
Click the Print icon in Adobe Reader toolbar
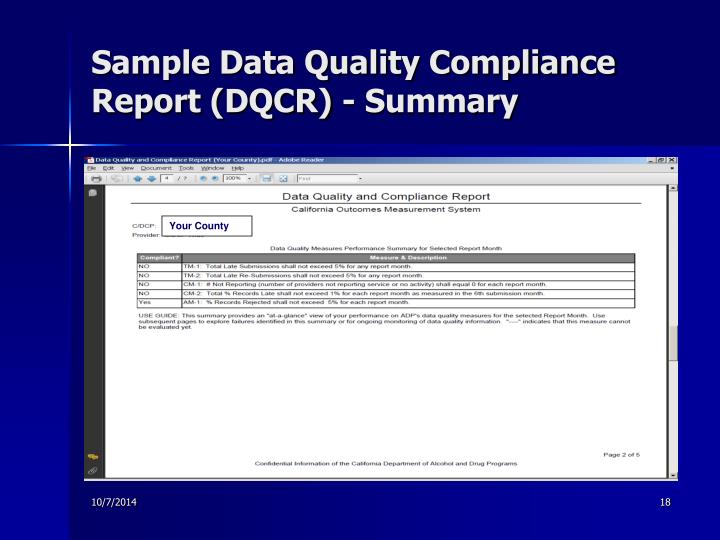(x=96, y=179)
